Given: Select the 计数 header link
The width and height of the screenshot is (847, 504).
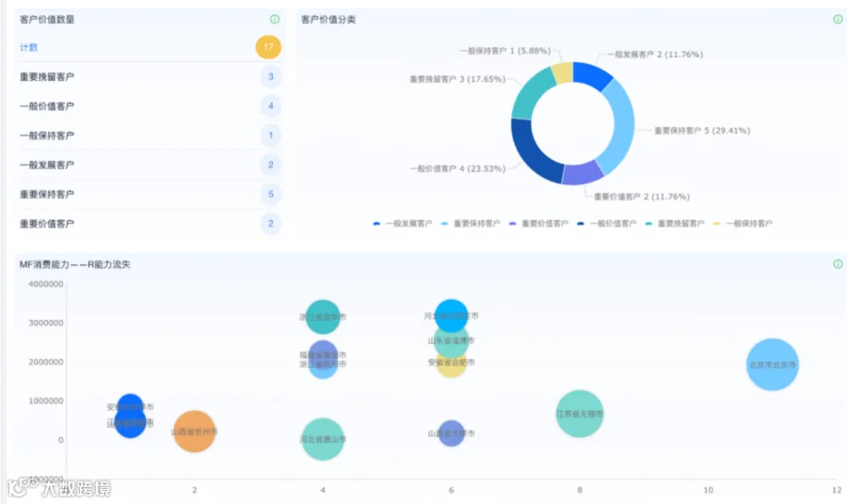Looking at the screenshot, I should pyautogui.click(x=28, y=48).
